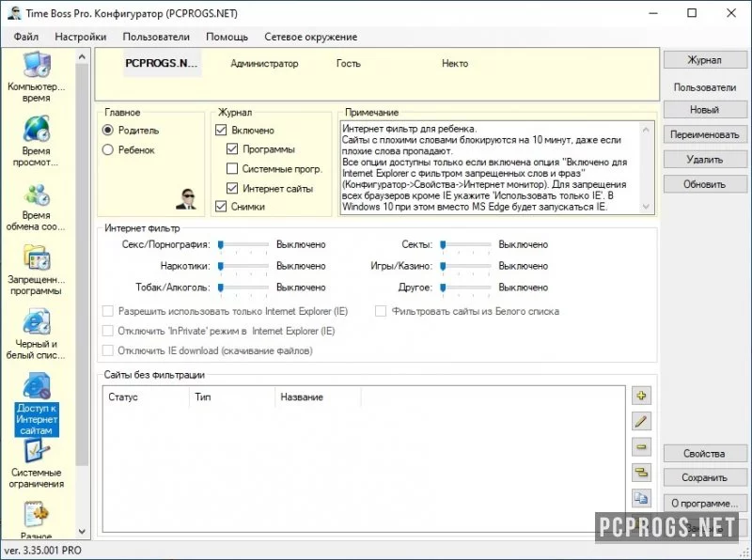Sort sites by Название column header
This screenshot has height=560, width=752.
coord(318,397)
